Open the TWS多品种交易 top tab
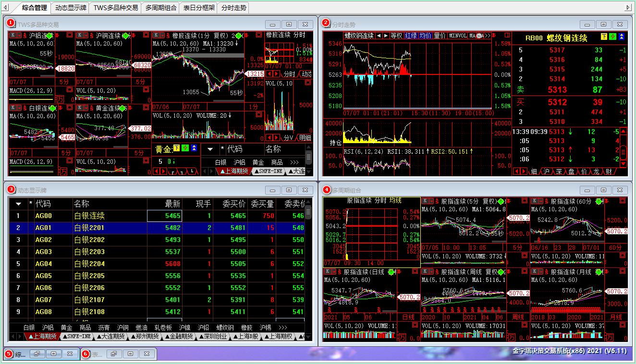Viewport: 636px width, 364px height. (x=116, y=8)
